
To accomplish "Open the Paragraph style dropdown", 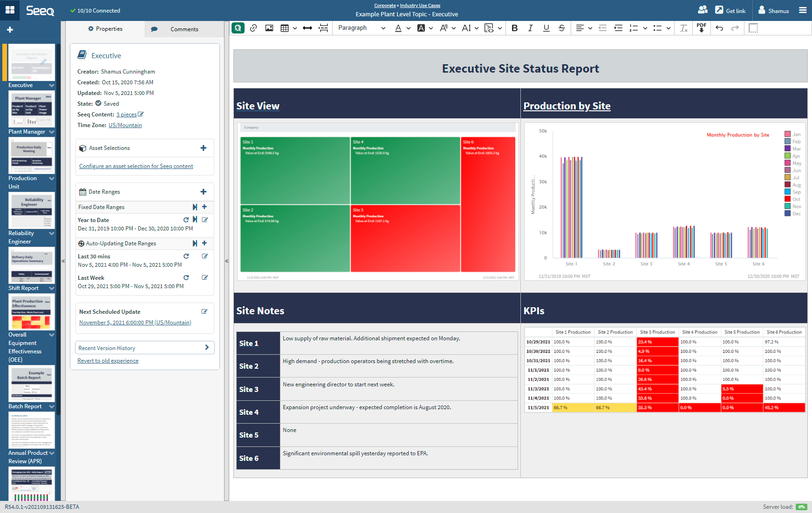I will pyautogui.click(x=361, y=28).
